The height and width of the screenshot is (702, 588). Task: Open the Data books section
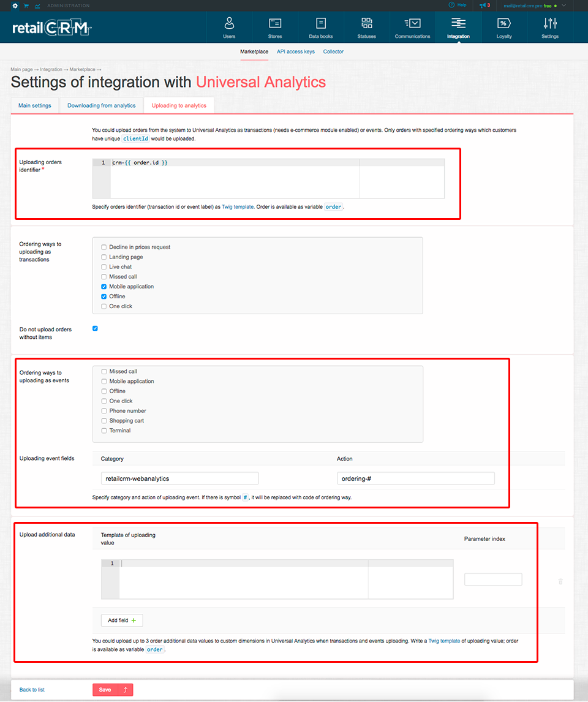[x=321, y=28]
